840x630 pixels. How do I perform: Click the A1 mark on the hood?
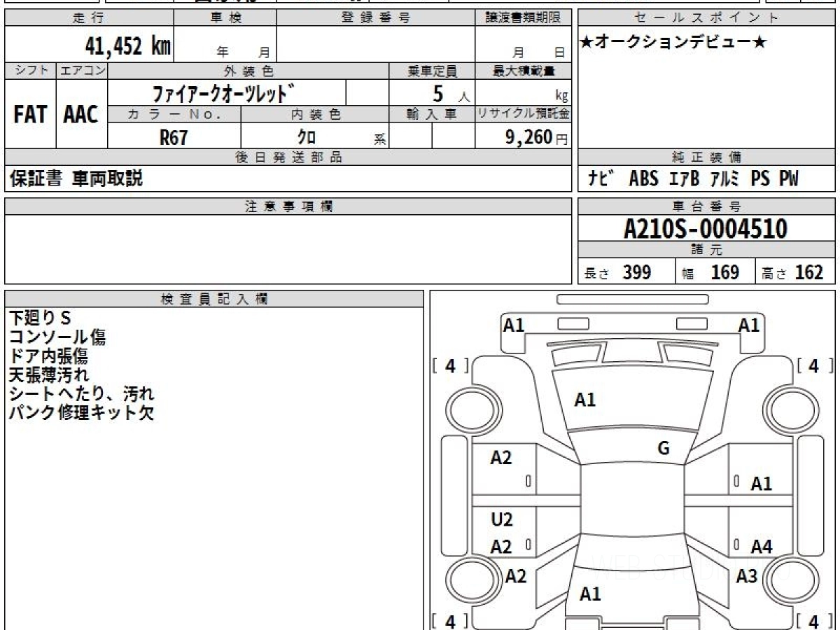tap(584, 400)
